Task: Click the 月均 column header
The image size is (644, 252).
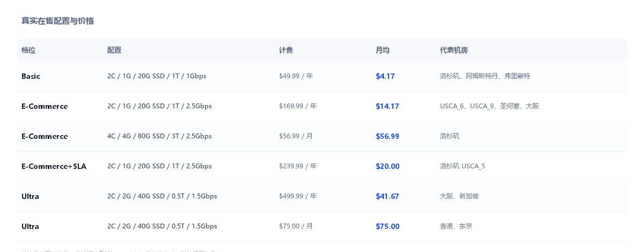Action: (383, 50)
